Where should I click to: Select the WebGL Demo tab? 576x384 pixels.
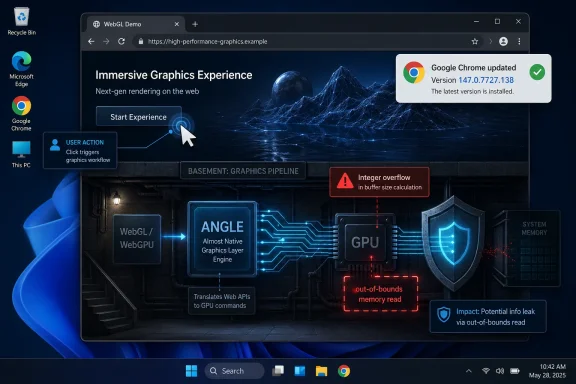point(135,24)
